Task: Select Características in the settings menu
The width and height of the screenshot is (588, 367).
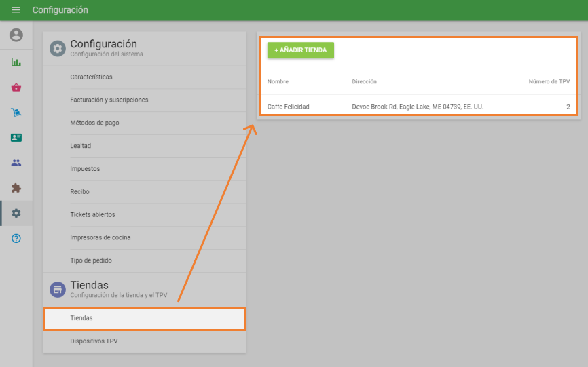Action: click(91, 77)
